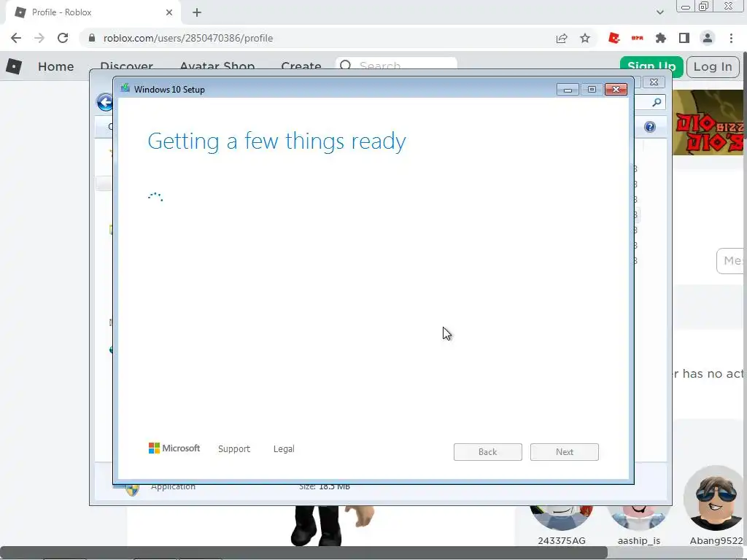Image resolution: width=747 pixels, height=560 pixels.
Task: Open friend Abang9522's avatar
Action: [713, 498]
